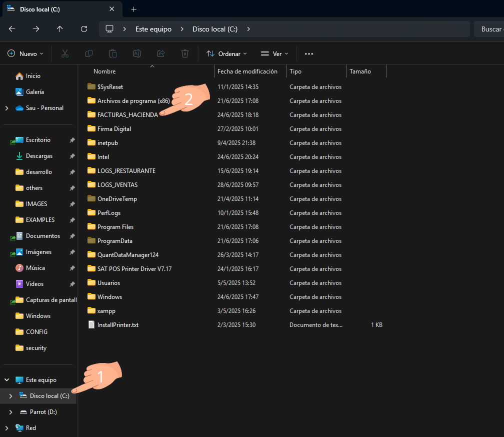
Task: Click the Paste clipboard icon
Action: (x=113, y=53)
